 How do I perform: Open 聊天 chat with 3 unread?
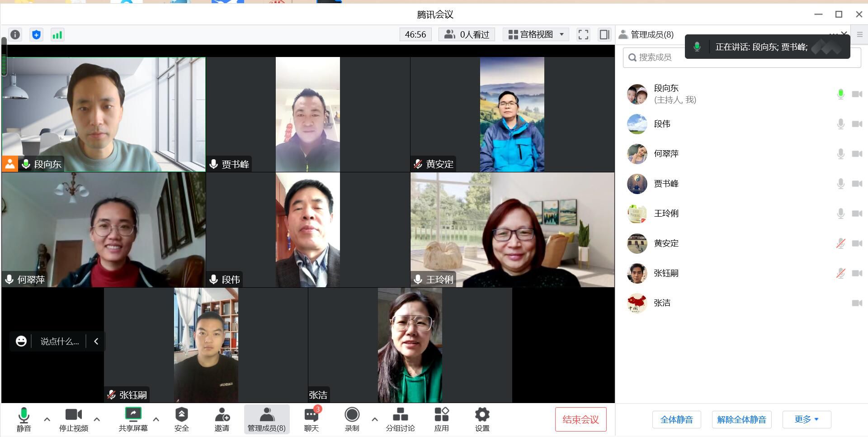point(311,419)
